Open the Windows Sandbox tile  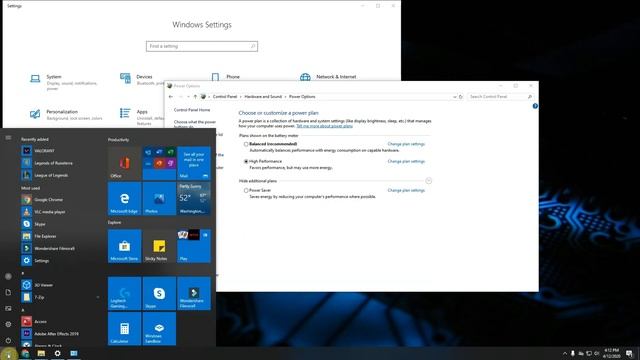point(159,329)
